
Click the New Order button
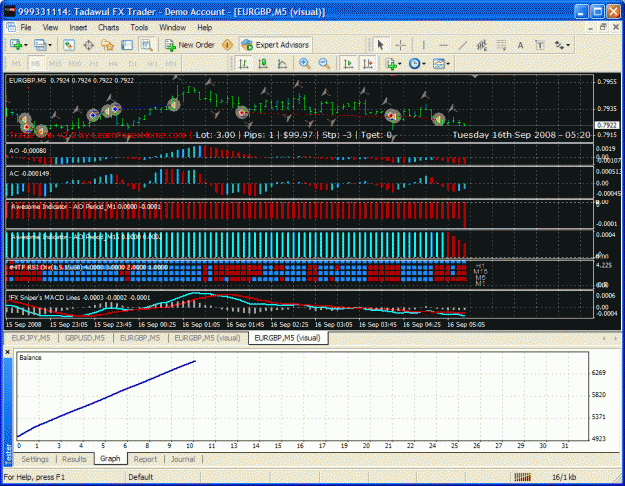tap(190, 45)
